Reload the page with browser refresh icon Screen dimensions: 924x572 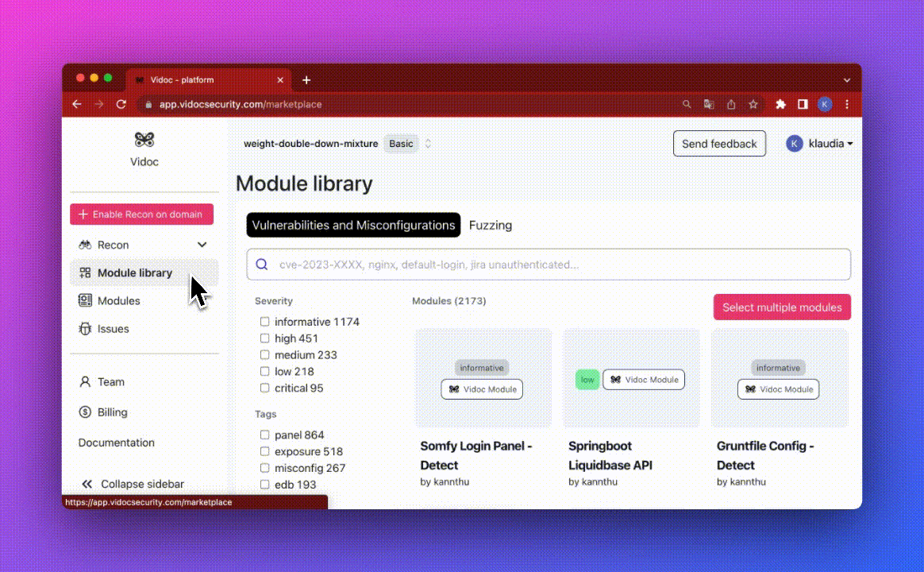click(x=121, y=104)
